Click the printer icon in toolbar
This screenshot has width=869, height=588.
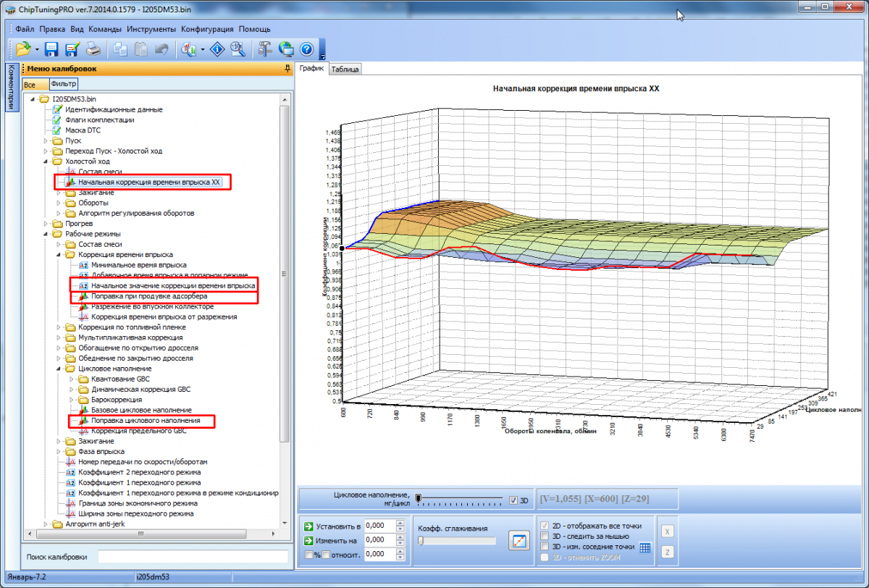tap(93, 49)
